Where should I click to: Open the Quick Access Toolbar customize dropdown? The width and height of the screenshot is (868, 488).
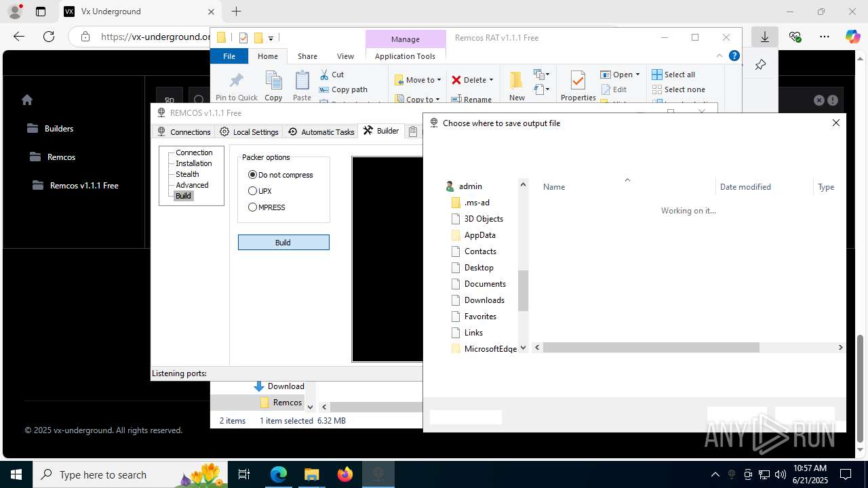pos(271,38)
